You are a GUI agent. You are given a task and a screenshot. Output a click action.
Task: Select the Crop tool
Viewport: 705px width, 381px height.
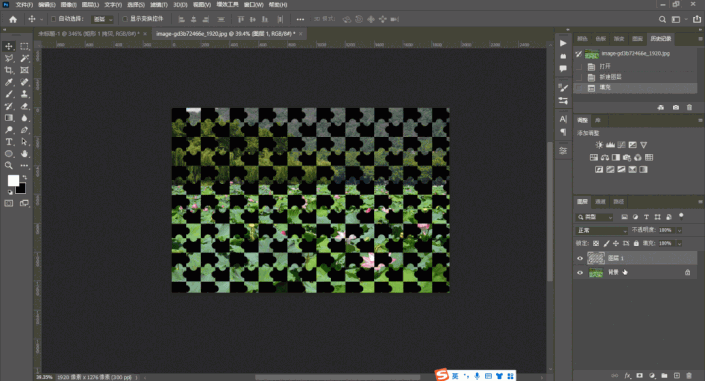[9, 70]
